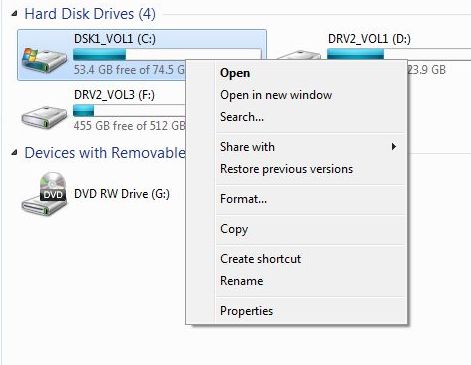
Task: Select Rename from the context menu
Action: 242,281
